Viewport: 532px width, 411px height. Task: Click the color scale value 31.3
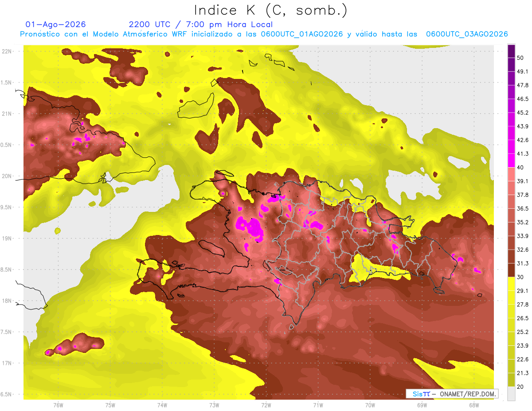523,263
